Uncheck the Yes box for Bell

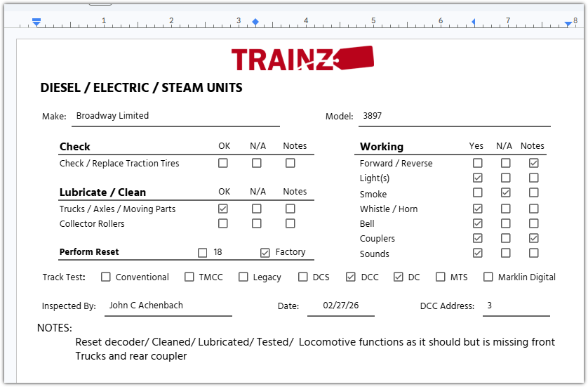coord(477,223)
